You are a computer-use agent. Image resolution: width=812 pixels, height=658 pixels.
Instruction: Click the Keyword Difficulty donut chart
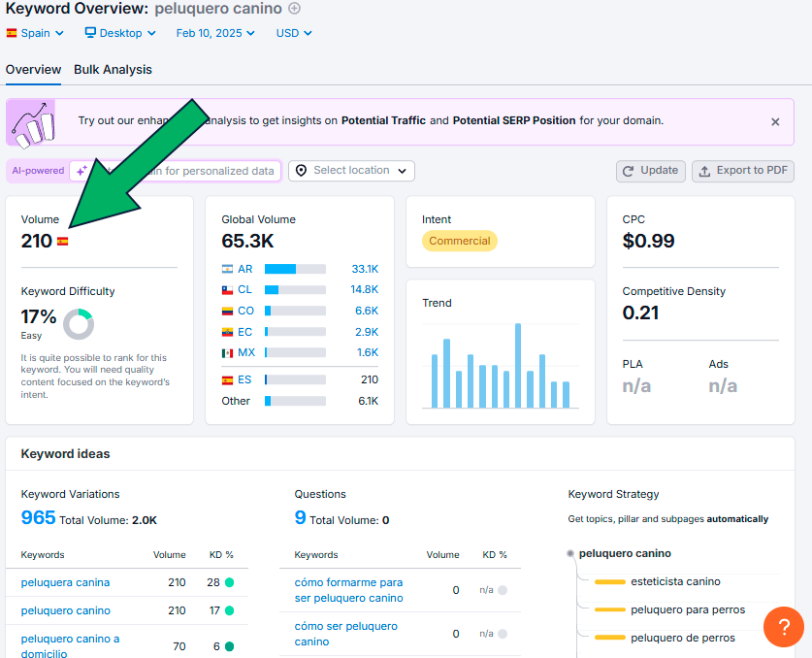[79, 323]
